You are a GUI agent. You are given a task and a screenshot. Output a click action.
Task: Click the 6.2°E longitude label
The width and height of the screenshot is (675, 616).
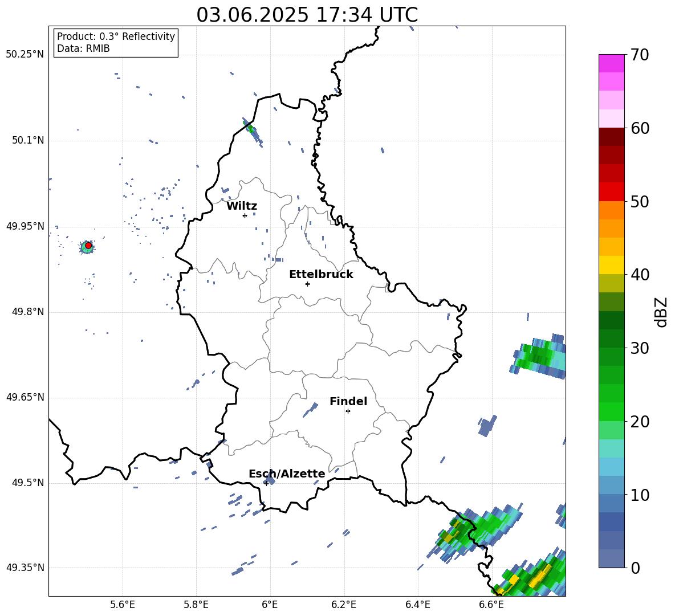344,605
